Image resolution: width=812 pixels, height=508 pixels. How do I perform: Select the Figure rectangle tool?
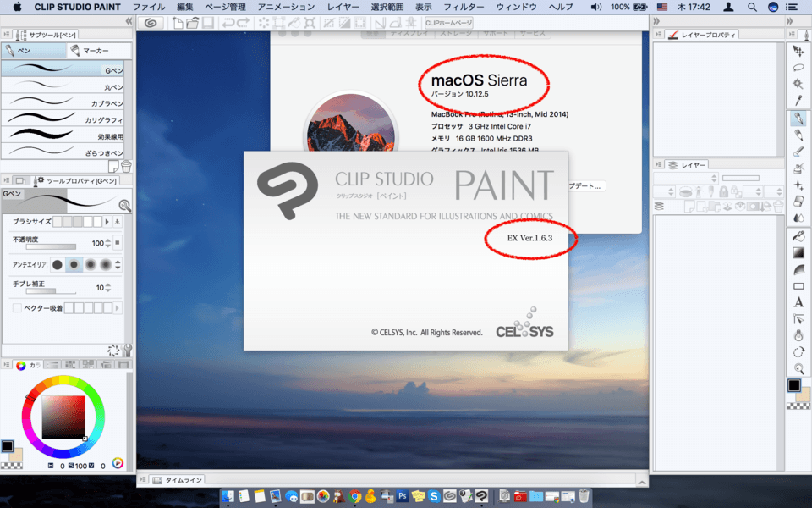tap(798, 286)
